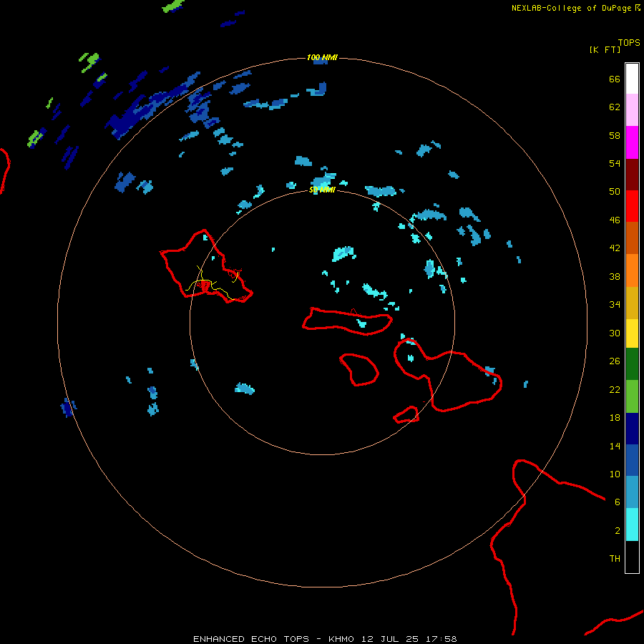Select the dark green swatch beside 26
Screen dimensions: 644x644
coord(632,364)
